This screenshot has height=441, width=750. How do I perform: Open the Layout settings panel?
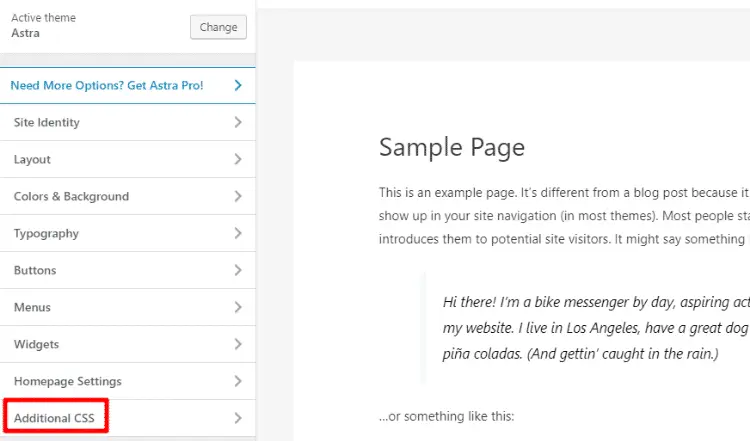point(33,159)
